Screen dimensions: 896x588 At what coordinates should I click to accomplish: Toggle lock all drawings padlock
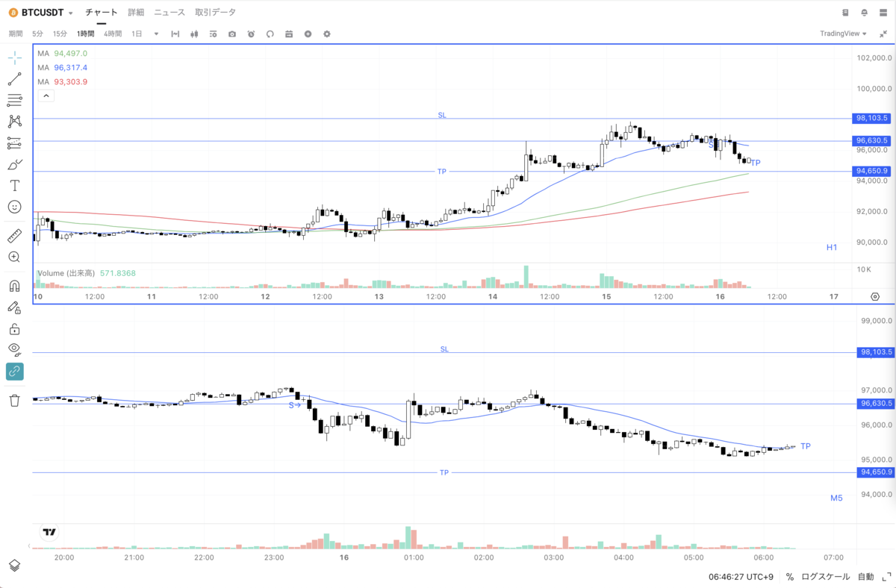pos(15,328)
